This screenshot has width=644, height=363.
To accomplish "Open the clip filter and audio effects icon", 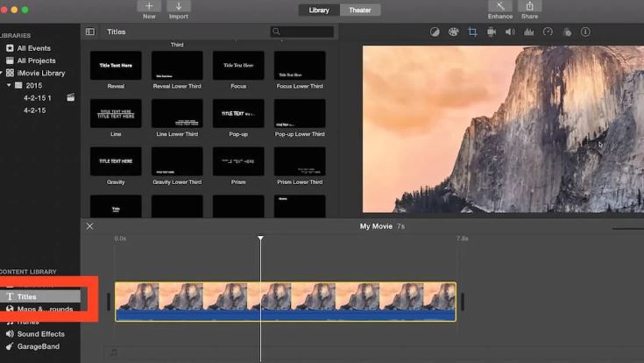I will (567, 32).
